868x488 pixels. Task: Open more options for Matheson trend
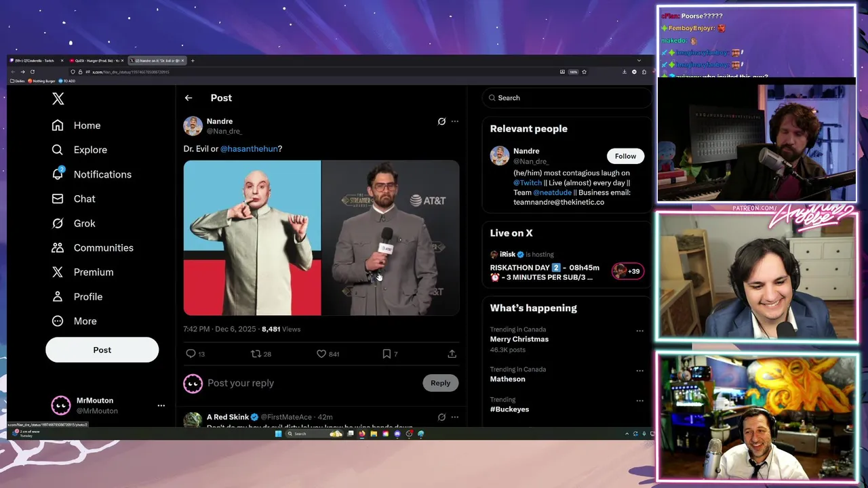[639, 371]
